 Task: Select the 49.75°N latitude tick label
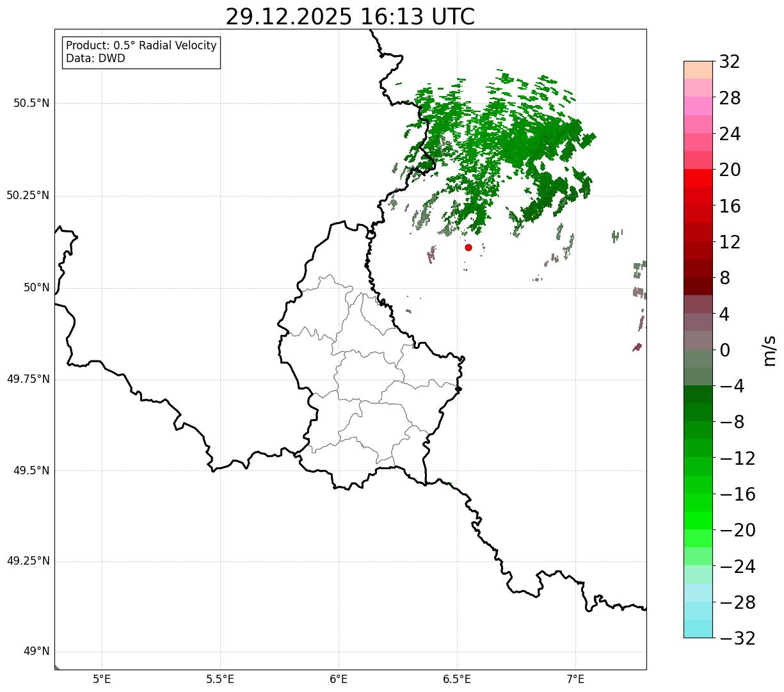point(28,379)
